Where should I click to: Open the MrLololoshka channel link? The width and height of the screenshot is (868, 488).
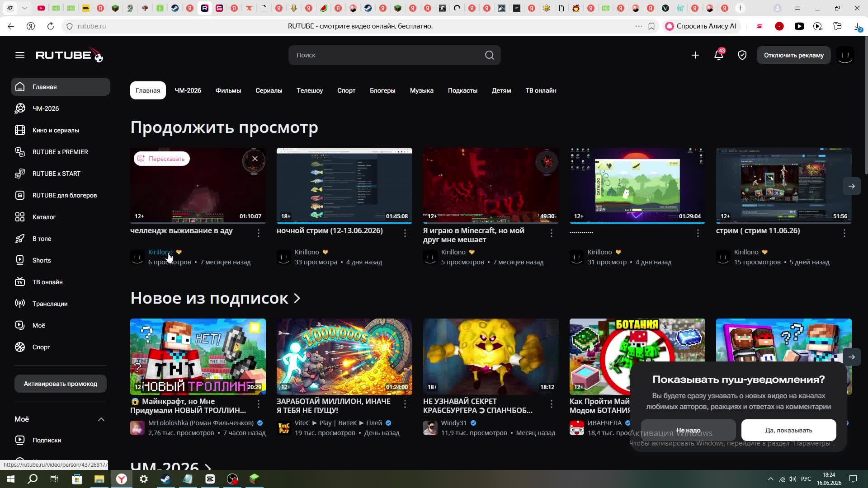201,423
